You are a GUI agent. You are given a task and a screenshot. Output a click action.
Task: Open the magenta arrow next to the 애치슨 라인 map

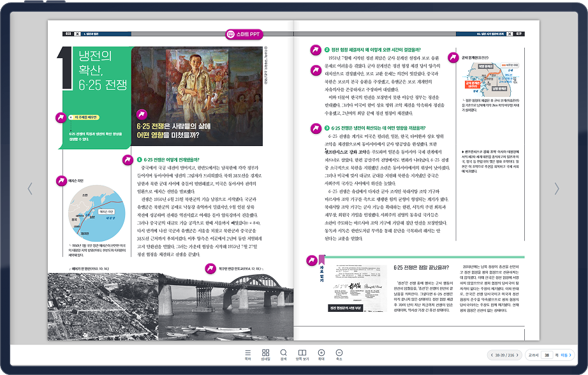61,180
